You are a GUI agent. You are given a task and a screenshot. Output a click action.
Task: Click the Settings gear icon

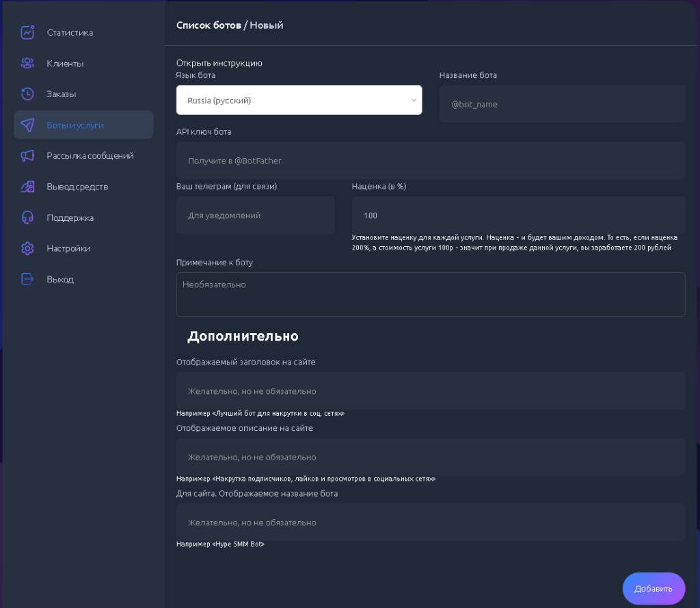pyautogui.click(x=27, y=248)
